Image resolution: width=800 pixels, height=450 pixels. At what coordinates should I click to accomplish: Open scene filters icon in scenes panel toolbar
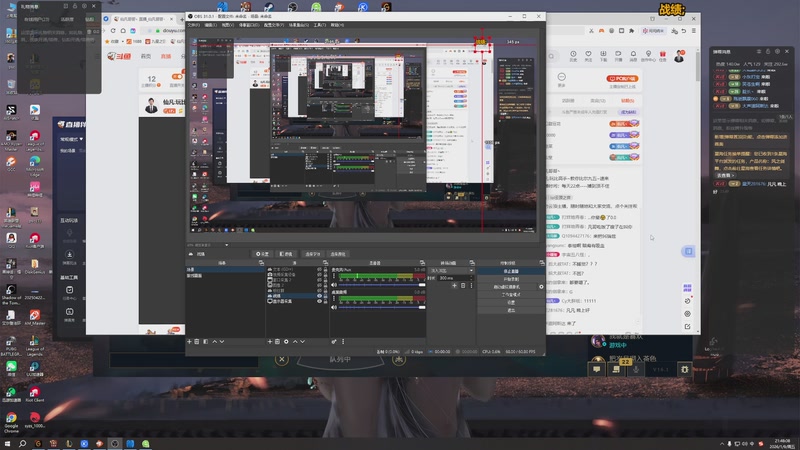[206, 341]
